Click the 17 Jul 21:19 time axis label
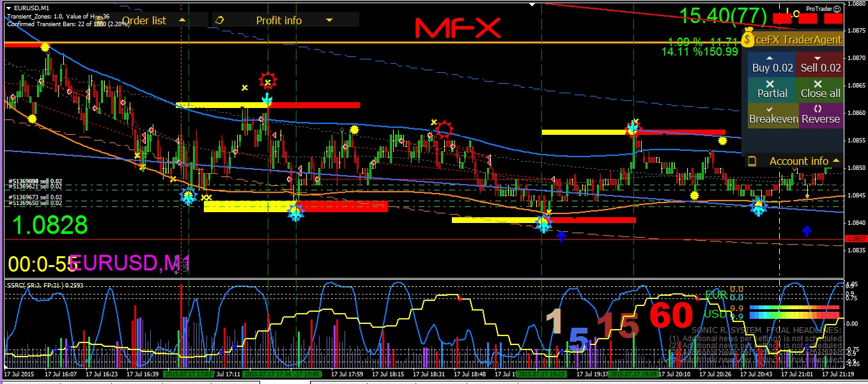Image resolution: width=868 pixels, height=384 pixels. [x=838, y=374]
